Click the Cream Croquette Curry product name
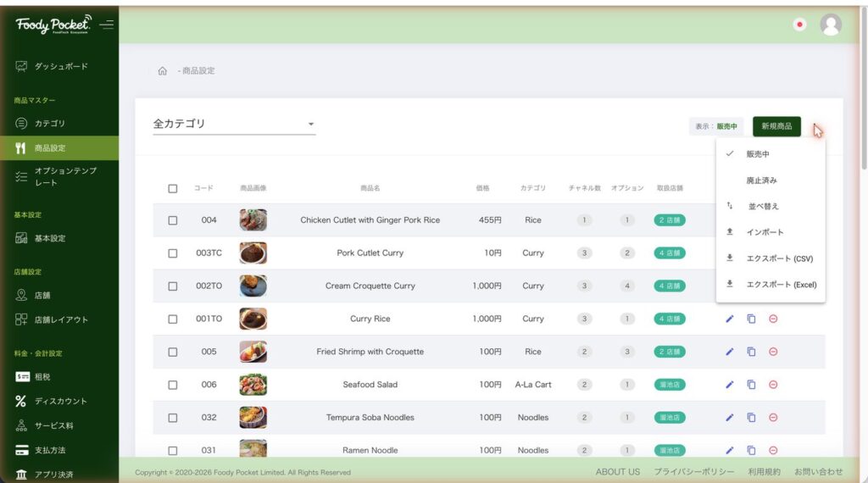The height and width of the screenshot is (483, 868). pyautogui.click(x=370, y=286)
